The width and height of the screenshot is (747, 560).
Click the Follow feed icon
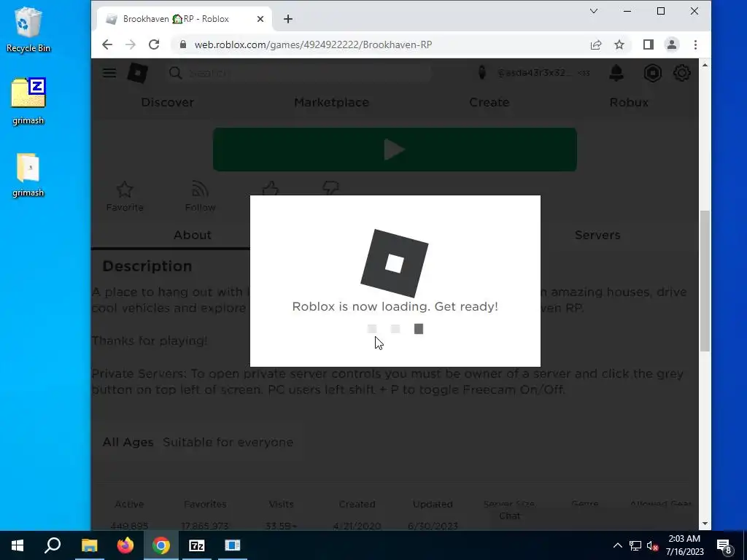pyautogui.click(x=200, y=189)
